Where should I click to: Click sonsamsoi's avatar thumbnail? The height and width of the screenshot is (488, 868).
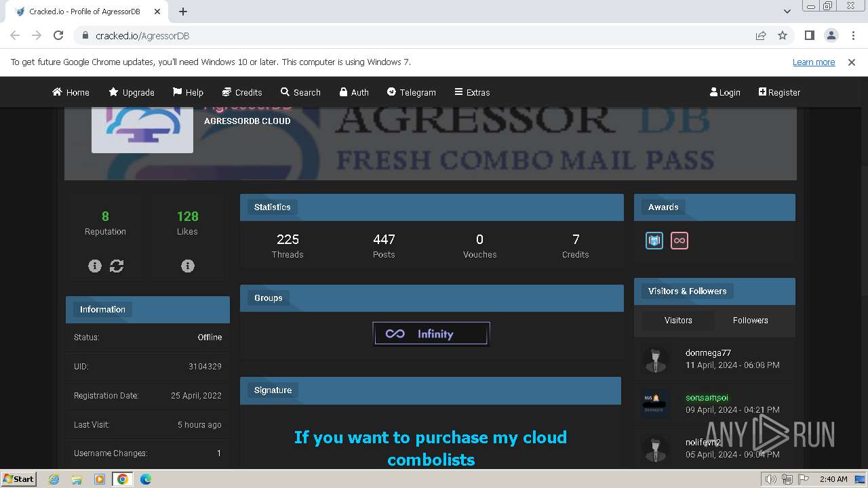656,405
